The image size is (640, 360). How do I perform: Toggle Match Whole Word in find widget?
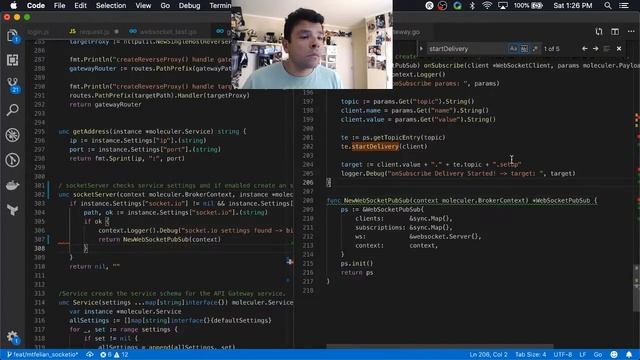524,49
